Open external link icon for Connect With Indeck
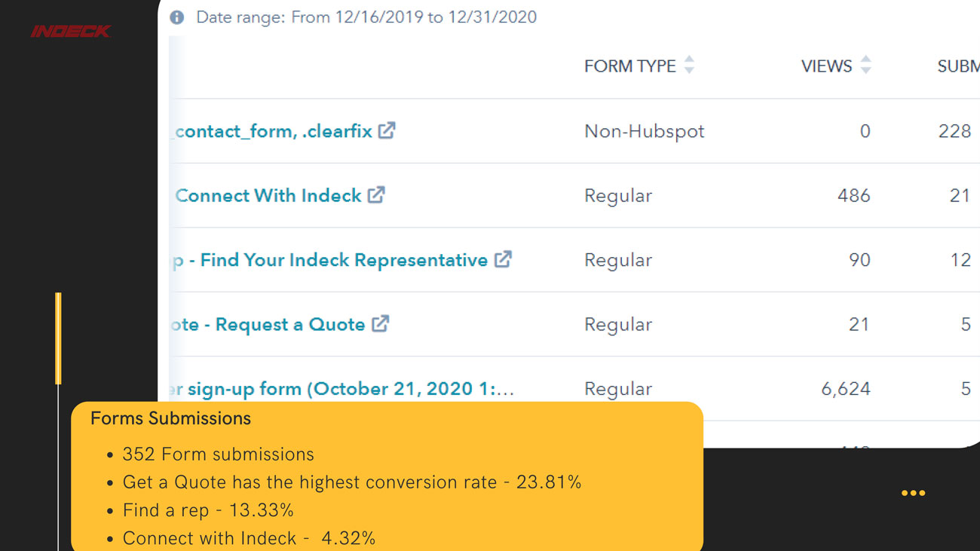Viewport: 980px width, 551px height. 376,195
